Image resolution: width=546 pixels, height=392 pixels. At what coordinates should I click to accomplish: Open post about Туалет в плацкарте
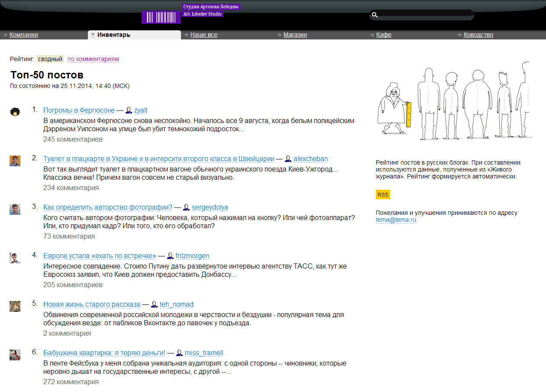pyautogui.click(x=159, y=159)
